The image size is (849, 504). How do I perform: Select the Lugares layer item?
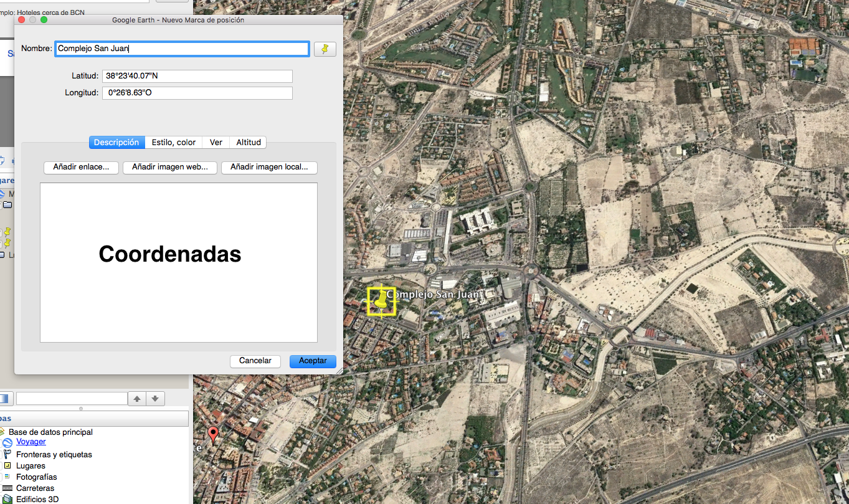pyautogui.click(x=31, y=465)
